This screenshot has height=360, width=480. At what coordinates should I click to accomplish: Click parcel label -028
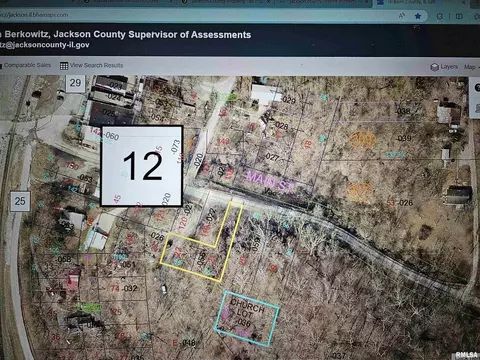(x=281, y=126)
